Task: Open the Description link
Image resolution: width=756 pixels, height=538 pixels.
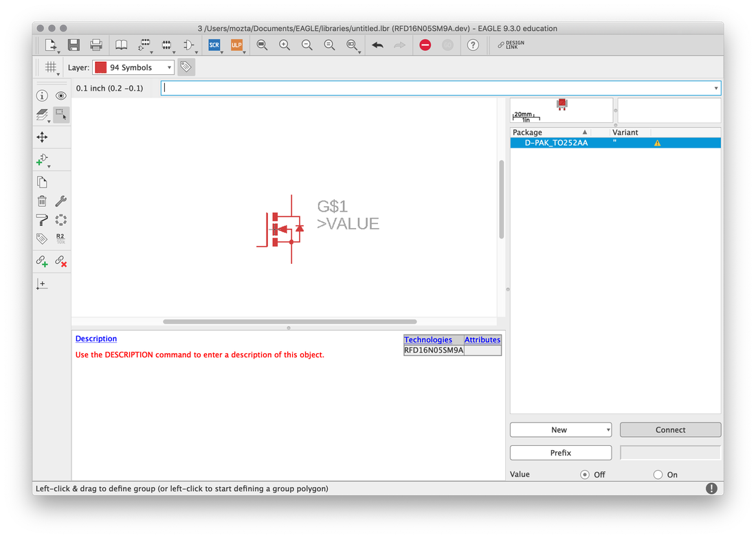Action: (x=96, y=339)
